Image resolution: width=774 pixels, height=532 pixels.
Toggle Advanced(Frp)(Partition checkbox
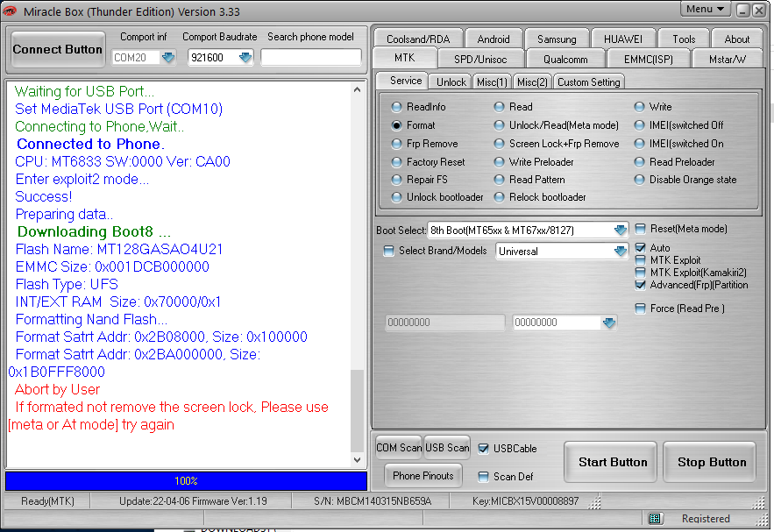click(x=640, y=285)
